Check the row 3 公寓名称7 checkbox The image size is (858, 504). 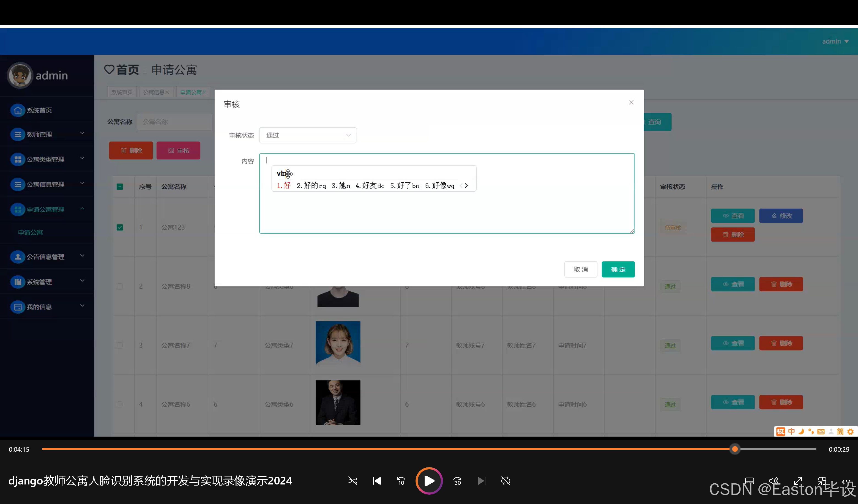(x=120, y=345)
